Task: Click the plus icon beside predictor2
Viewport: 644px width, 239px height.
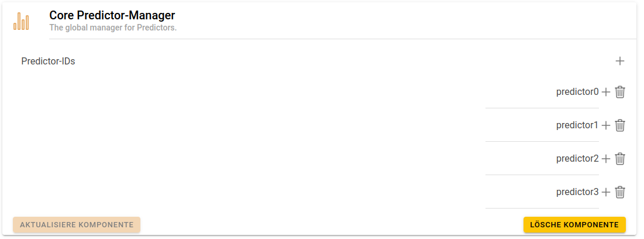Action: 606,159
